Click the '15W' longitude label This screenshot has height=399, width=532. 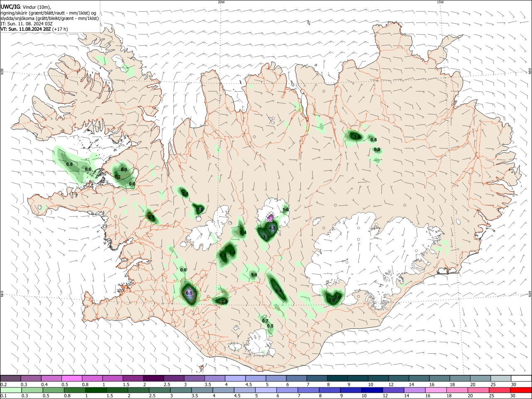[440, 2]
